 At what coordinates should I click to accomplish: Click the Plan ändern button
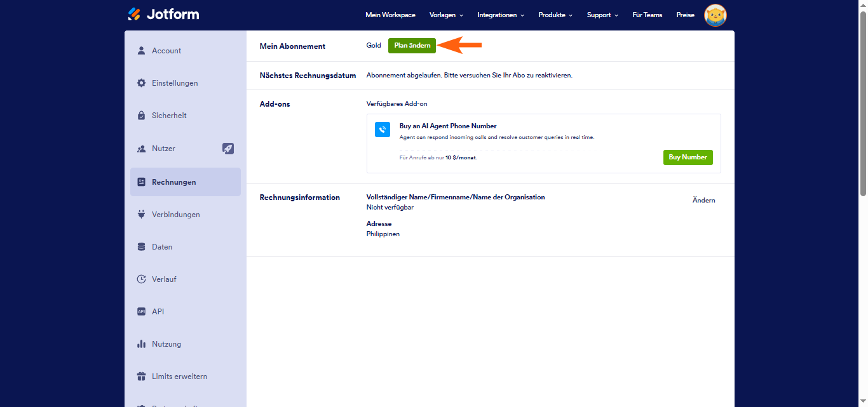pos(412,46)
